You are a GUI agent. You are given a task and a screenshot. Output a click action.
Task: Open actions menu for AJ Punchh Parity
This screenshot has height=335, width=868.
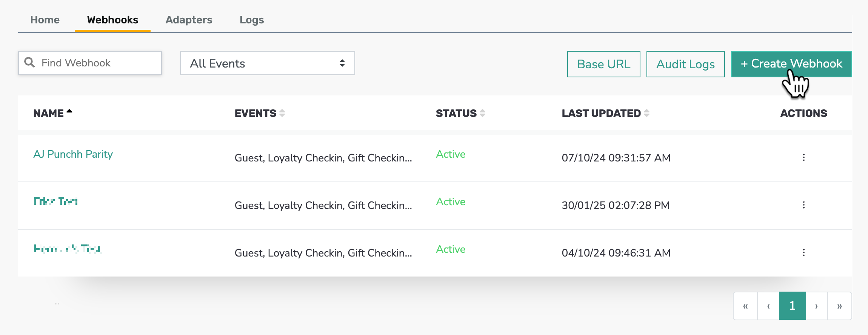(x=803, y=157)
